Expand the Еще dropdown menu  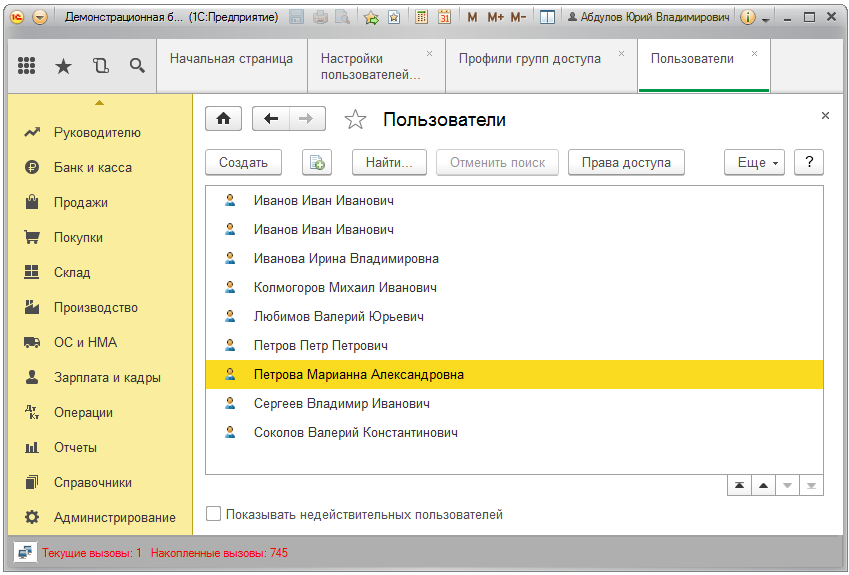pos(754,163)
